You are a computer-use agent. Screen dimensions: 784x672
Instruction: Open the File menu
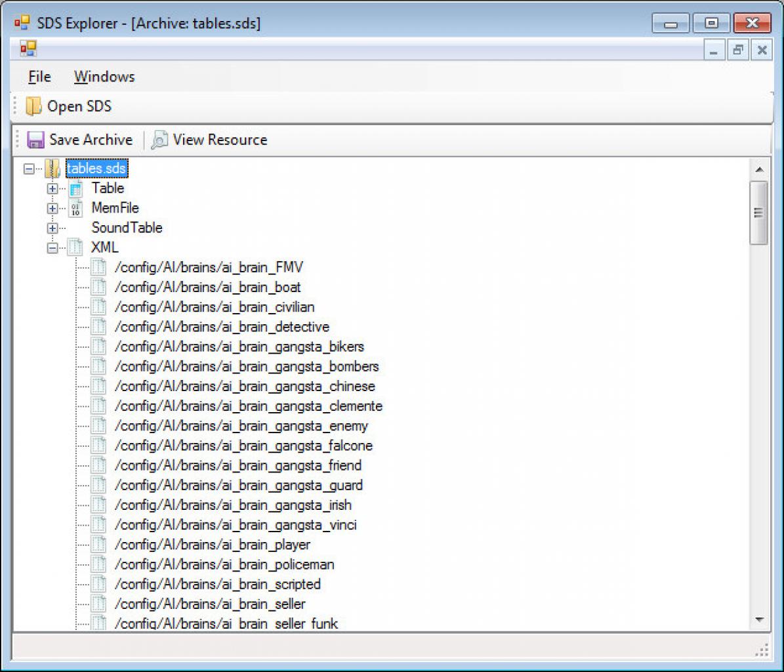[39, 77]
